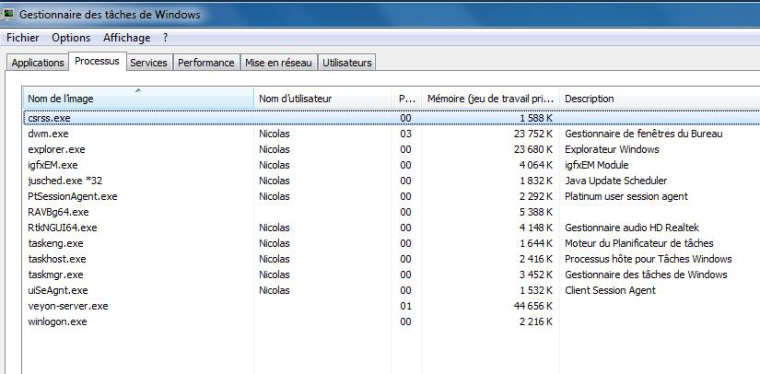The height and width of the screenshot is (374, 760).
Task: Open the ? help menu
Action: pyautogui.click(x=165, y=38)
